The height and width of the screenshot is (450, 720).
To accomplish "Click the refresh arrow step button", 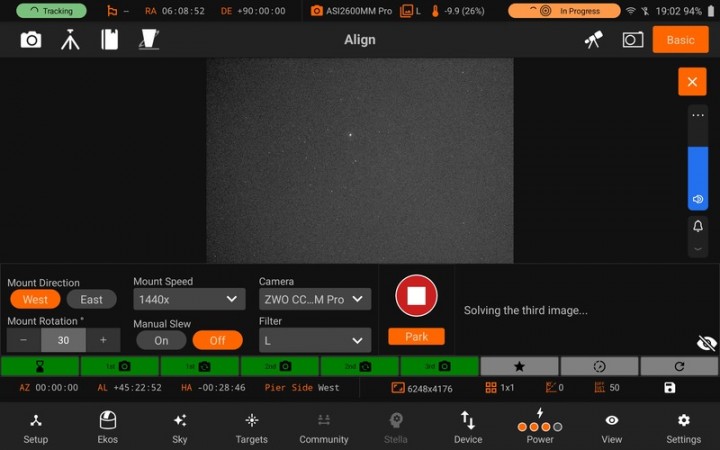I will pos(679,367).
